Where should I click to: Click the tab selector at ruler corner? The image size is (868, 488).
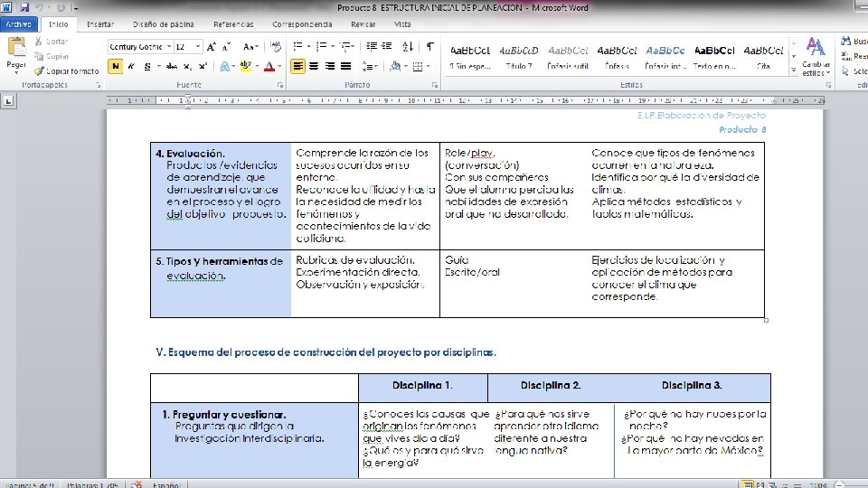pyautogui.click(x=8, y=100)
